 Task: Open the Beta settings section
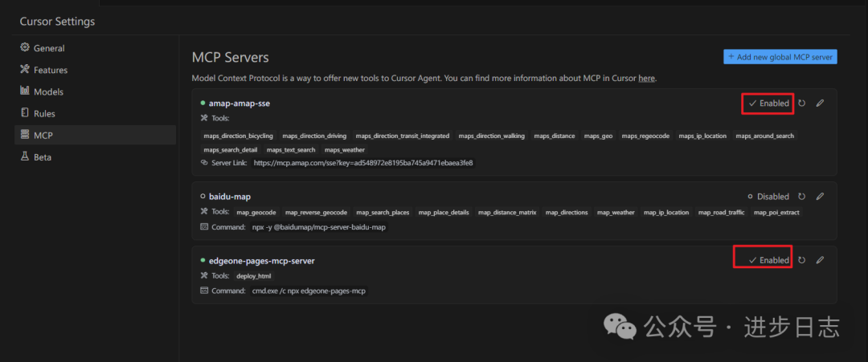pyautogui.click(x=95, y=157)
